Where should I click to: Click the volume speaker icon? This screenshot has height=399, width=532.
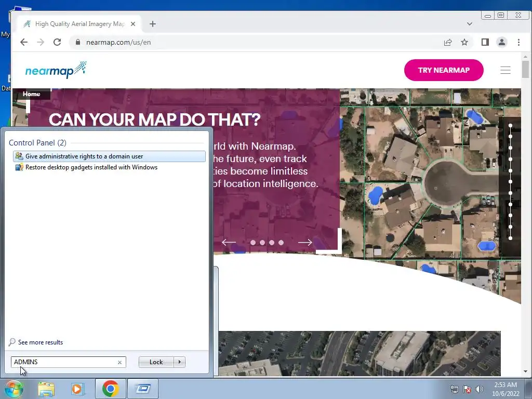[480, 389]
